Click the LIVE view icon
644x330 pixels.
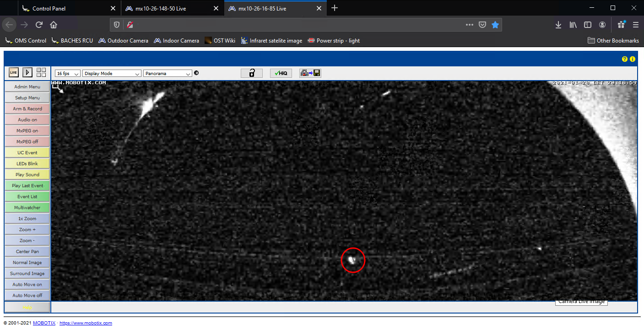(x=14, y=72)
